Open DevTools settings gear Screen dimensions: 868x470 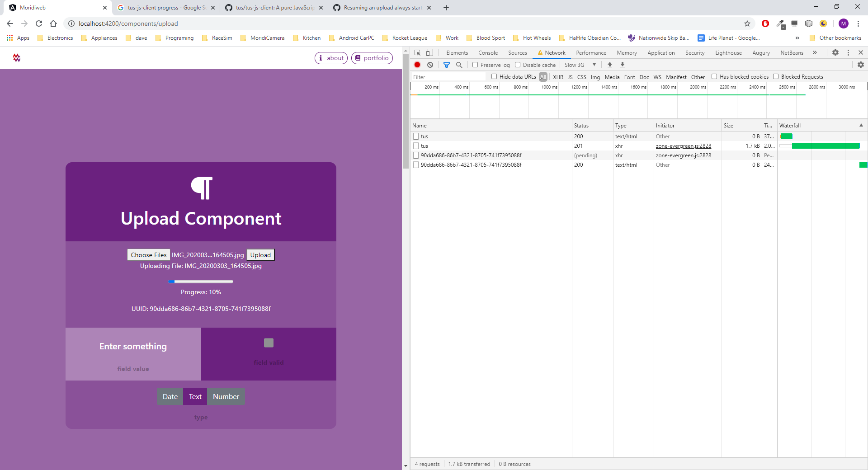click(x=835, y=52)
